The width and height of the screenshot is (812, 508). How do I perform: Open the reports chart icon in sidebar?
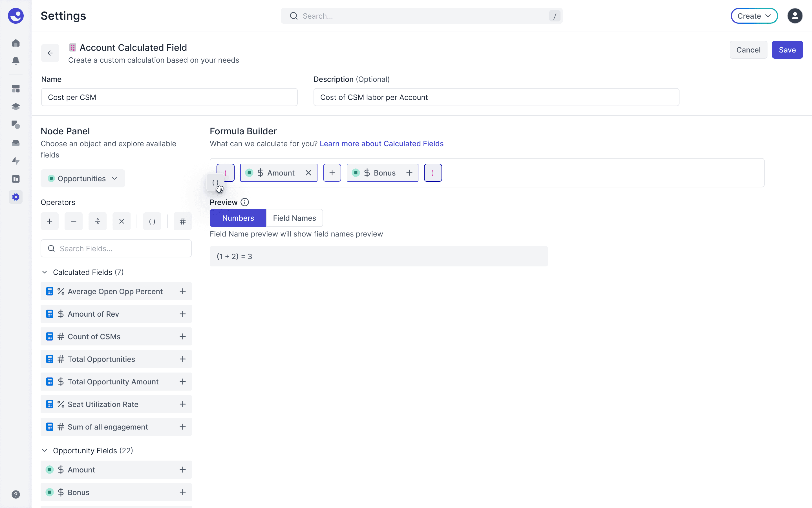pyautogui.click(x=16, y=179)
